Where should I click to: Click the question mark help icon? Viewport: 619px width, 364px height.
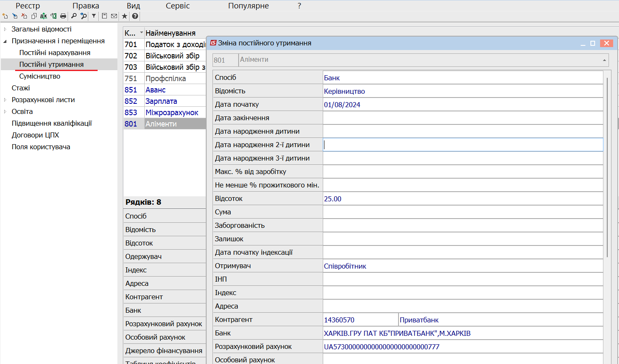click(x=135, y=16)
